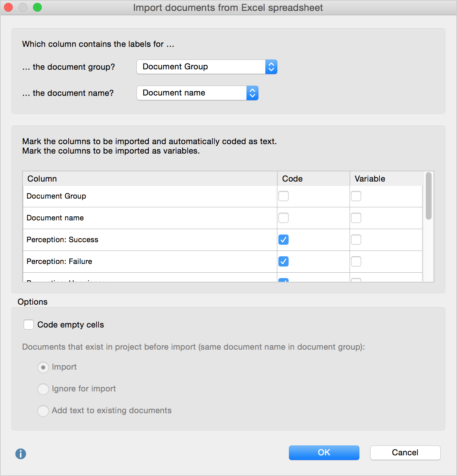Check Variable for Document Group row
This screenshot has width=457, height=476.
[x=356, y=196]
